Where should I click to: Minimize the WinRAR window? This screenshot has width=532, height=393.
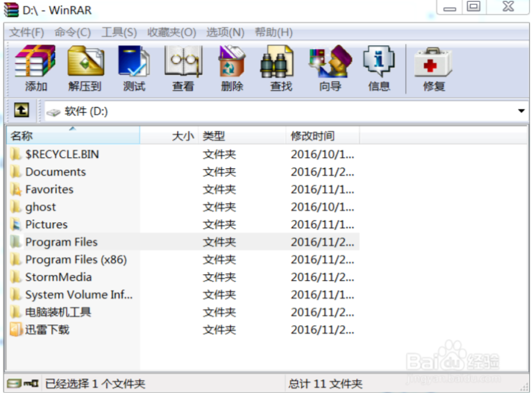click(449, 8)
